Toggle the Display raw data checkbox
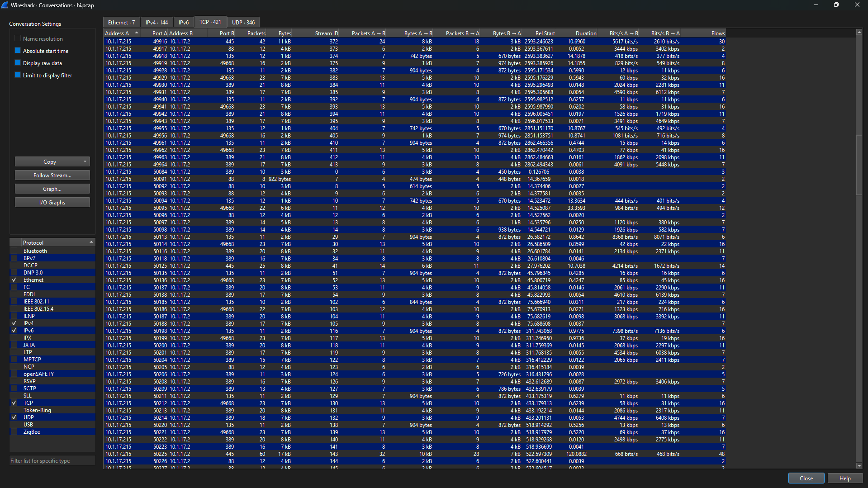This screenshot has height=488, width=868. 18,63
